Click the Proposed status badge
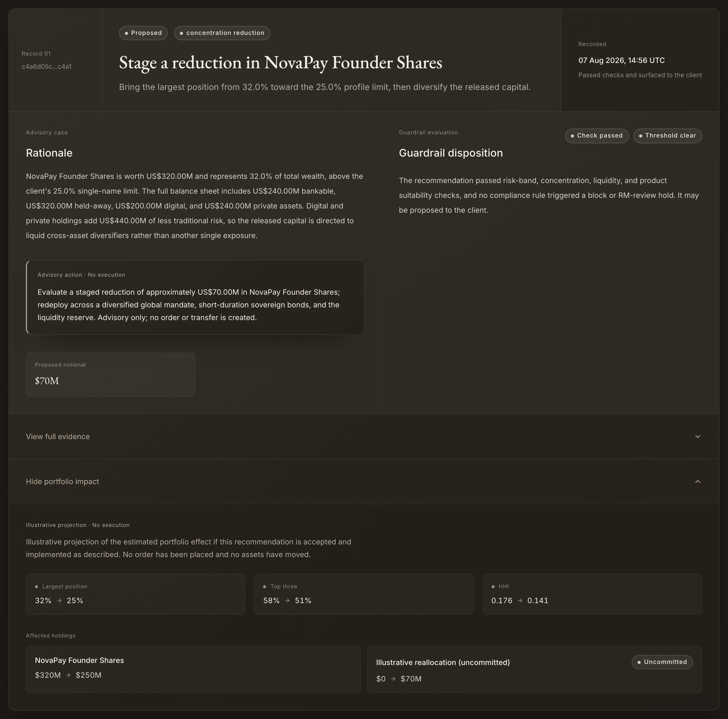The height and width of the screenshot is (719, 728). tap(143, 33)
